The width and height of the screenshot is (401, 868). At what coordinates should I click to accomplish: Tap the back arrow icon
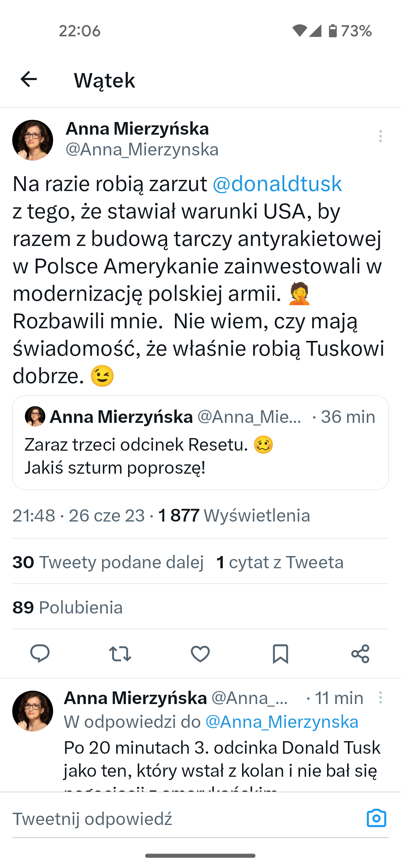(x=29, y=79)
